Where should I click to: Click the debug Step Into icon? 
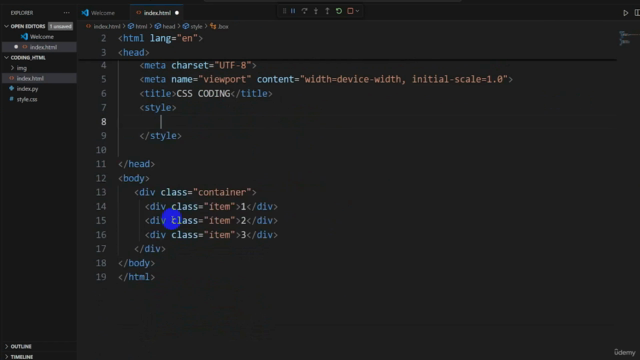pos(316,11)
